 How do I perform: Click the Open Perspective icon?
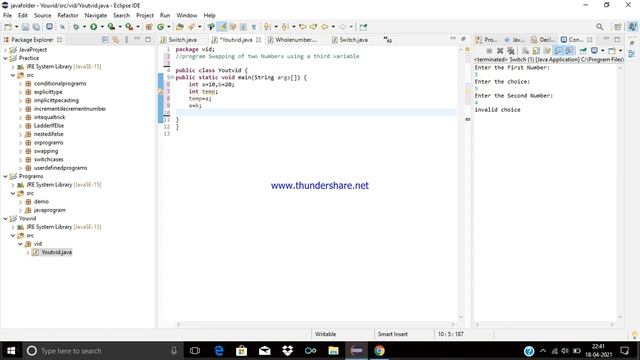click(618, 27)
